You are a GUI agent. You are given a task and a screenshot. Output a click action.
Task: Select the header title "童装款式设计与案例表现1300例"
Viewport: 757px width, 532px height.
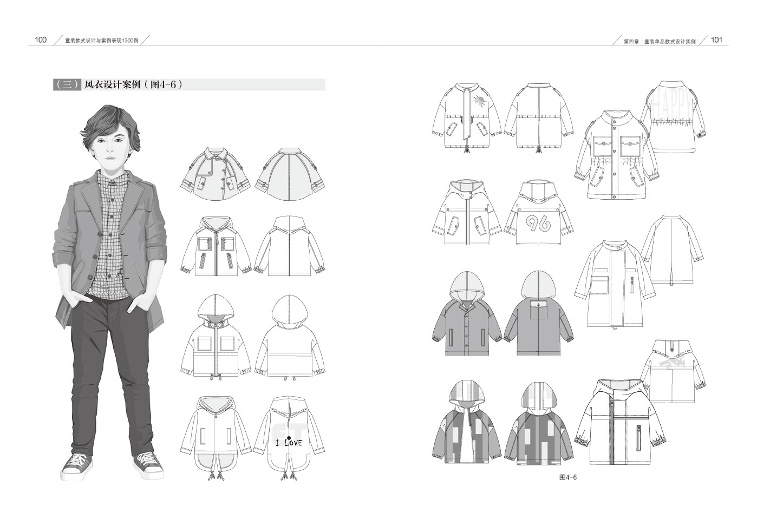[102, 41]
